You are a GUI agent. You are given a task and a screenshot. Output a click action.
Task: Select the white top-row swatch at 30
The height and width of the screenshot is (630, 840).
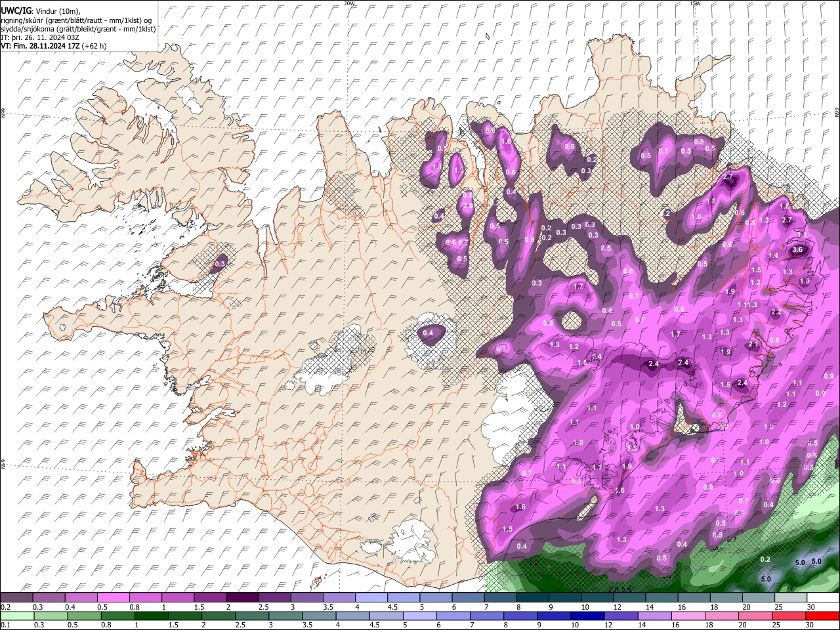coord(823,598)
